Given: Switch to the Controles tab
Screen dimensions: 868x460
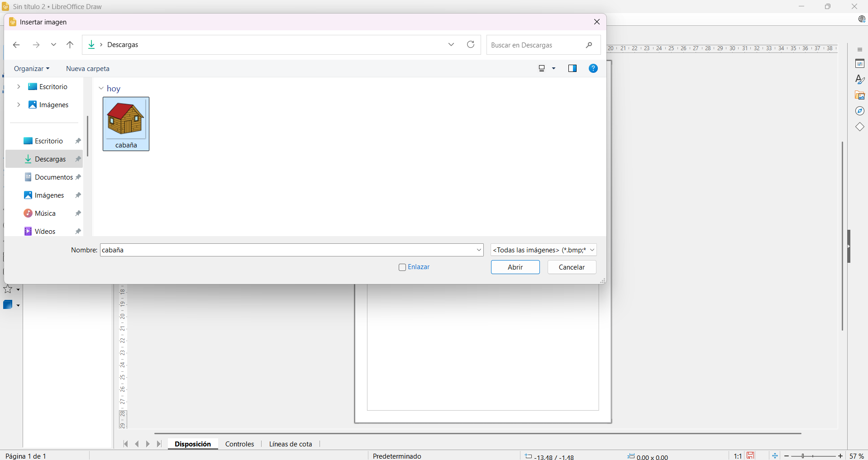Looking at the screenshot, I should click(x=239, y=444).
